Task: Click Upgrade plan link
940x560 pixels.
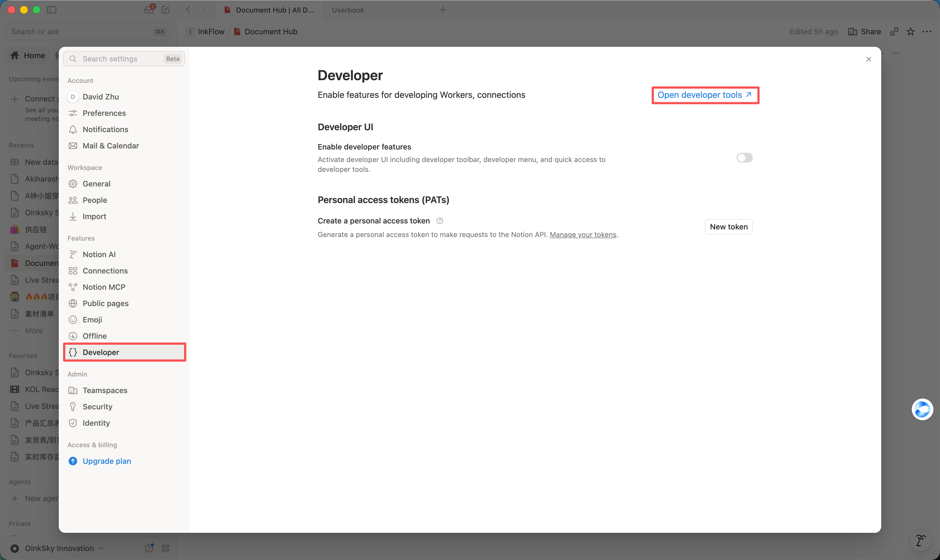Action: [x=106, y=461]
